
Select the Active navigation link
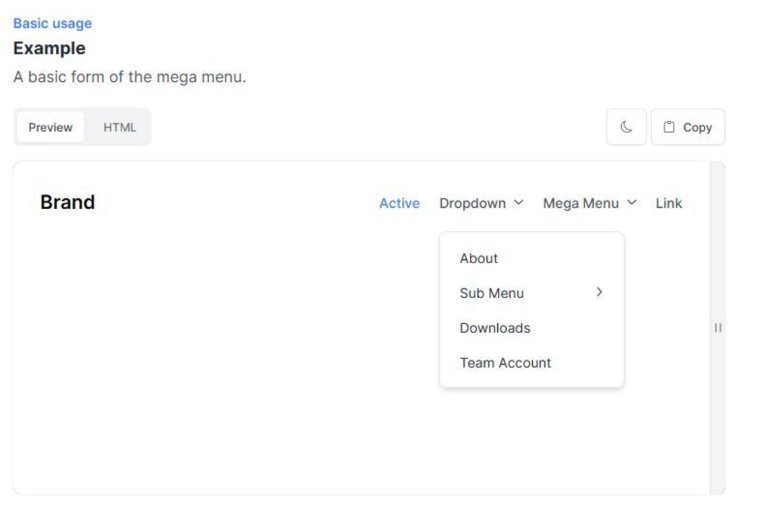399,203
